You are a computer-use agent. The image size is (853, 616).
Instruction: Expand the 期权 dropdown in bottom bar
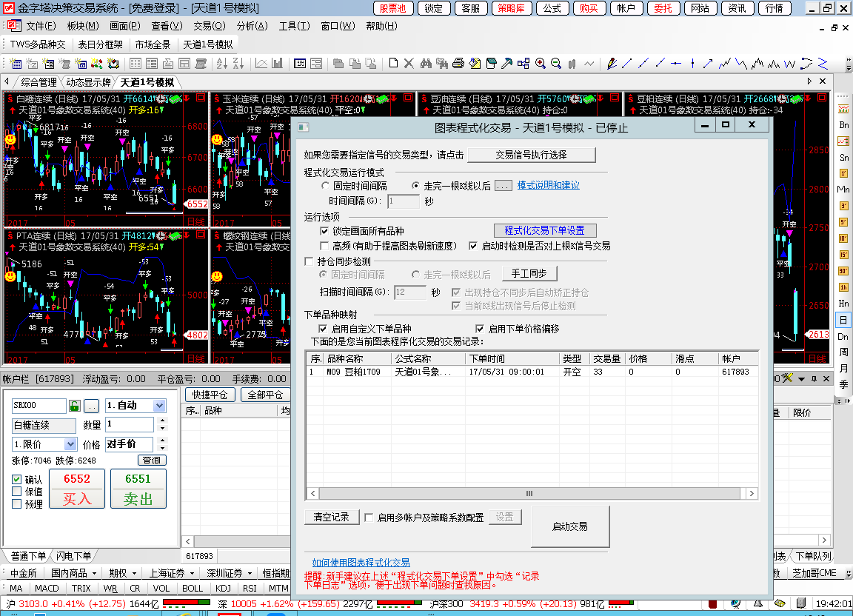click(134, 573)
